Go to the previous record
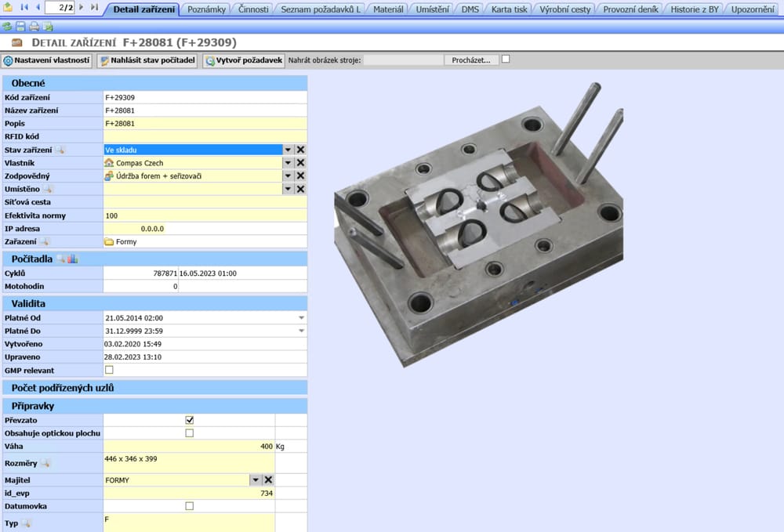 38,7
